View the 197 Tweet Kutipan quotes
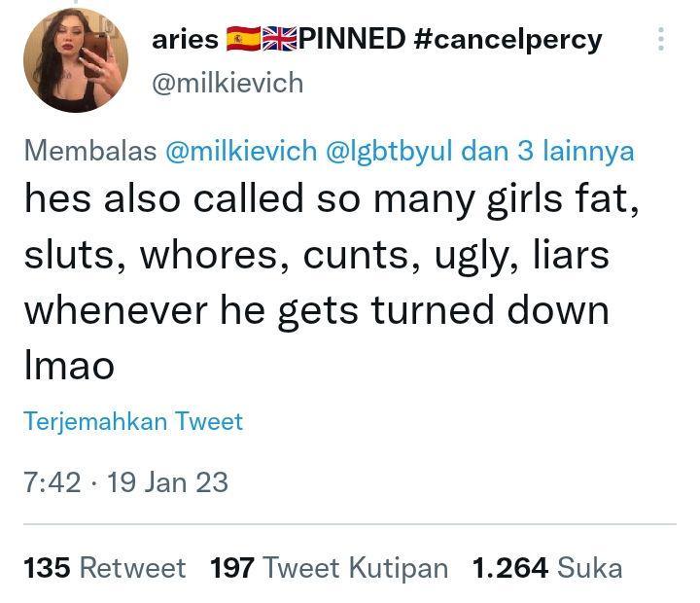700x603 pixels. [329, 568]
